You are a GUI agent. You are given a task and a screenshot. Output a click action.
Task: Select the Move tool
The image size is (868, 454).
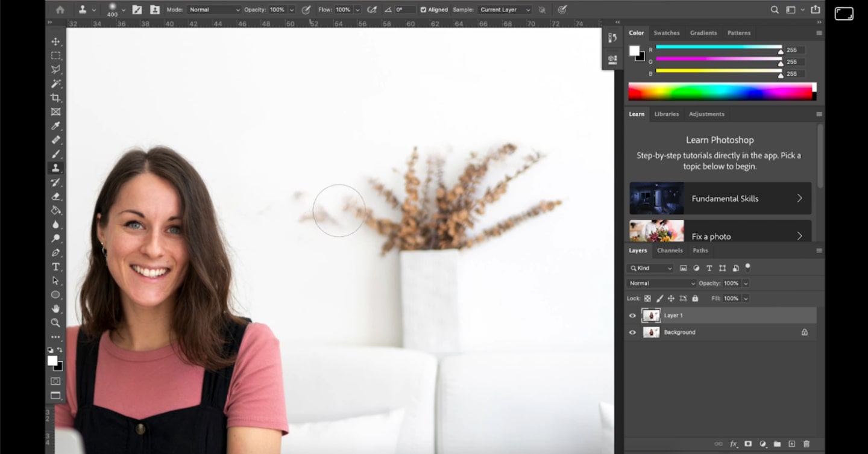[x=55, y=42]
